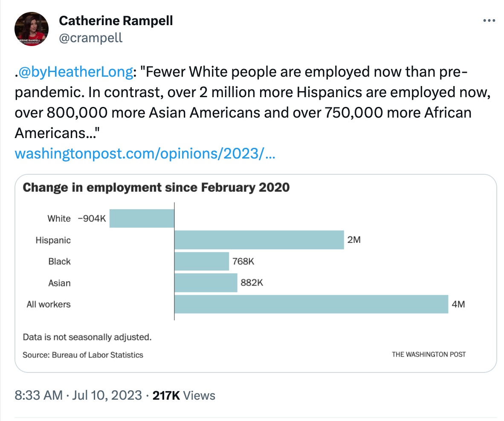Open the tweet's more options menu

pyautogui.click(x=489, y=20)
